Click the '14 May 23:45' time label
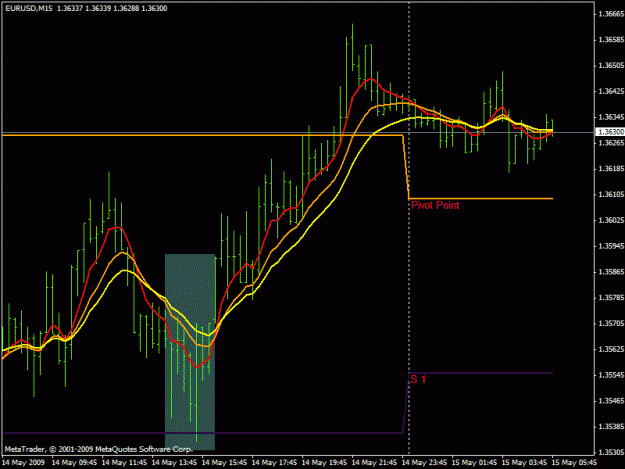Viewport: 625px width, 469px height. [x=424, y=463]
